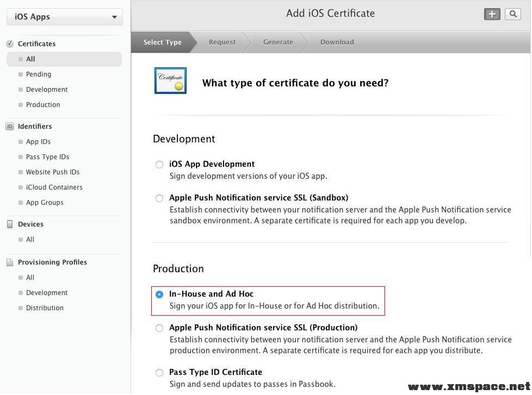Screen dimensions: 532x395
Task: Click the Apple Push Notification service SSL (Production) label
Action: pyautogui.click(x=263, y=328)
